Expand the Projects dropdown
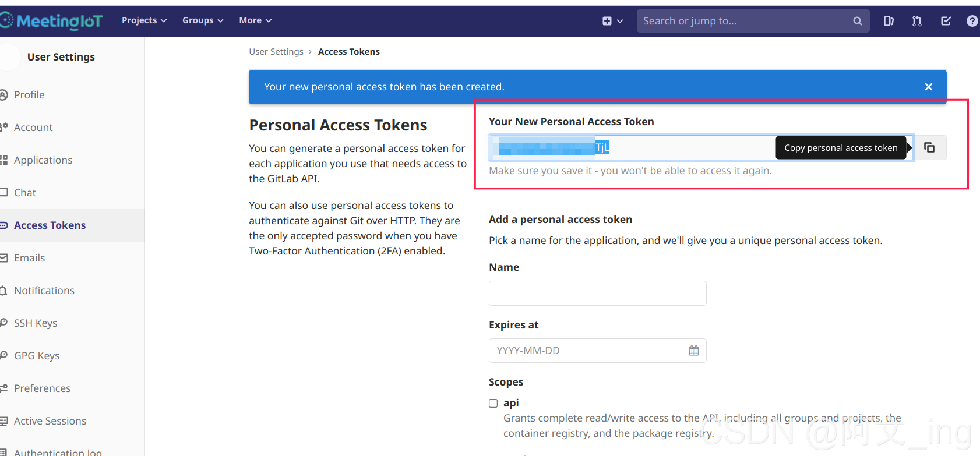Screen dimensions: 980x456 click(x=144, y=20)
